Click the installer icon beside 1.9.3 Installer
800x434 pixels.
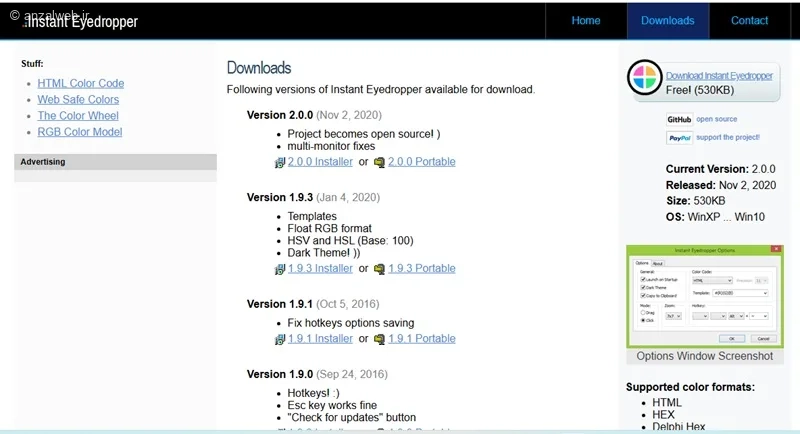point(279,269)
